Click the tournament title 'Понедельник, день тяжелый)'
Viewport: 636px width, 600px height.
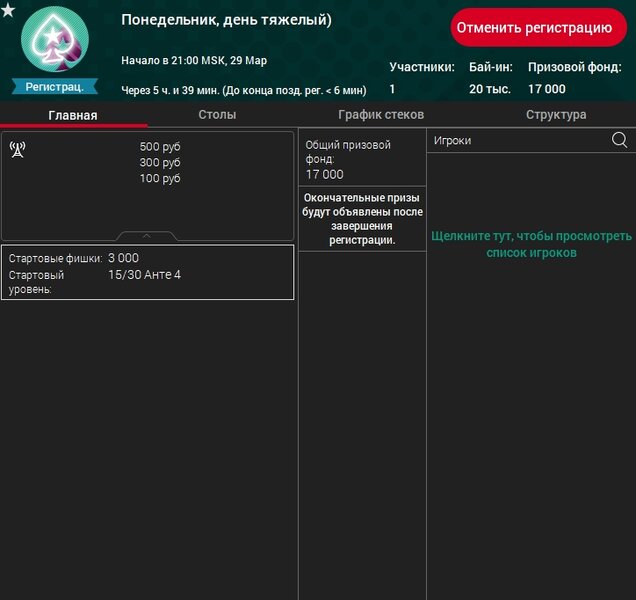[227, 20]
